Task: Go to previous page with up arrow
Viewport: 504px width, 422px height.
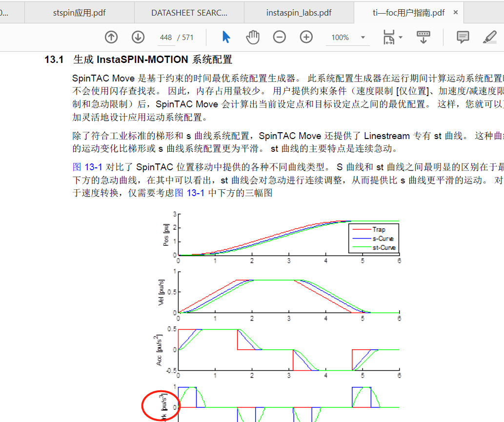Action: pos(111,37)
